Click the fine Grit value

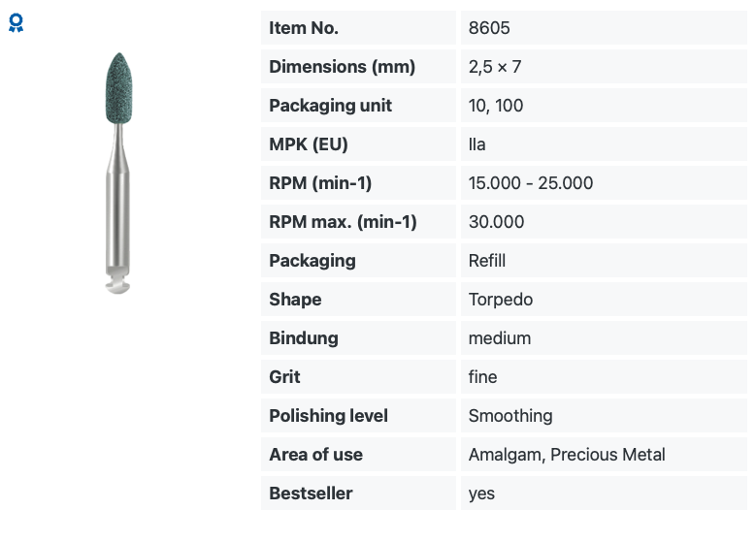click(482, 377)
